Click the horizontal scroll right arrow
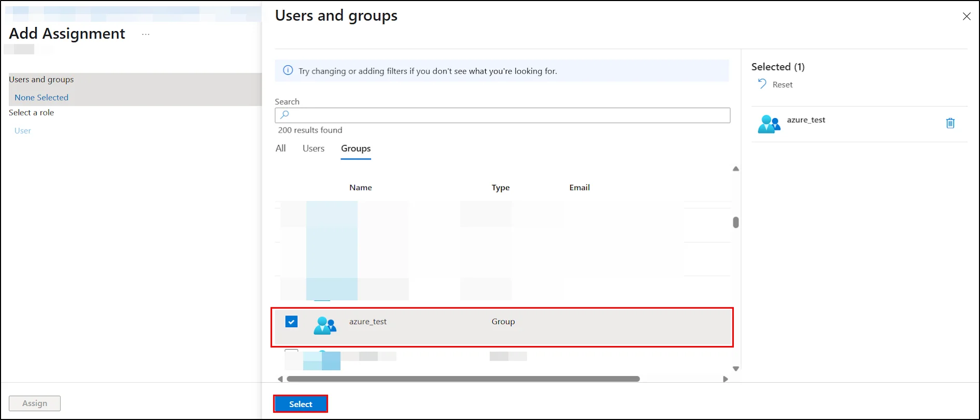The width and height of the screenshot is (980, 420). tap(726, 379)
